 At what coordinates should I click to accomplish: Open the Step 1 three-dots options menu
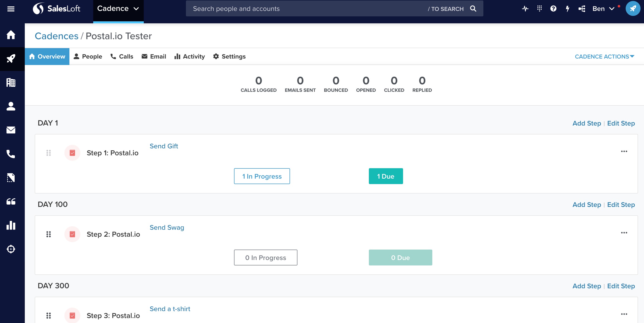(624, 151)
